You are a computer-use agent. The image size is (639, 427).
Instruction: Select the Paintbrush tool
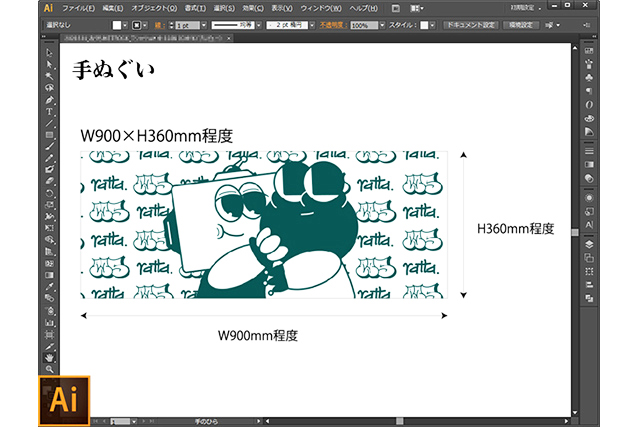point(49,146)
